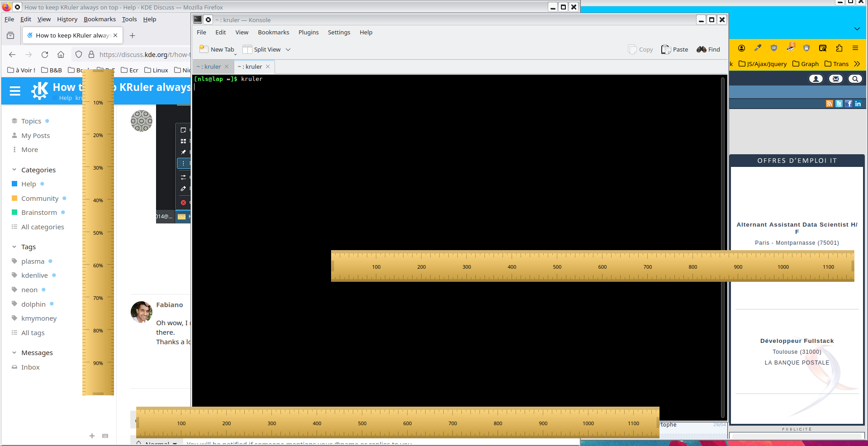Viewport: 868px width, 446px height.
Task: Collapse the Categories section in sidebar
Action: coord(14,170)
